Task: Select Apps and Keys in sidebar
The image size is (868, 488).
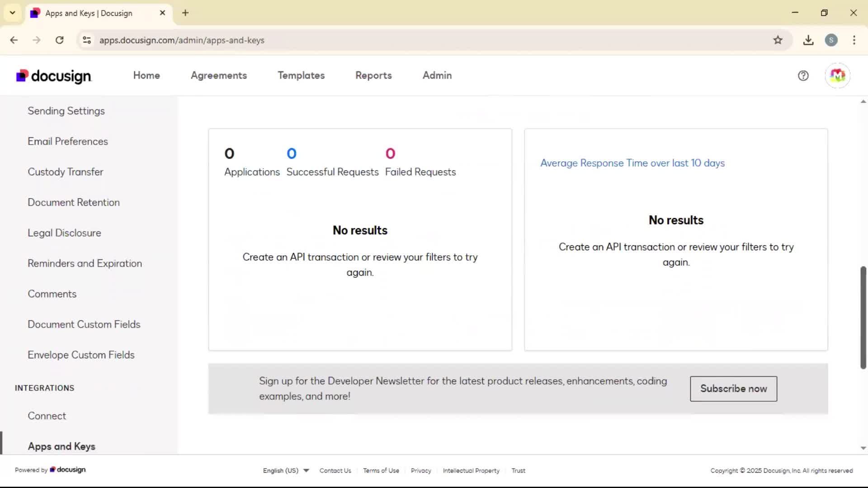Action: pos(61,446)
